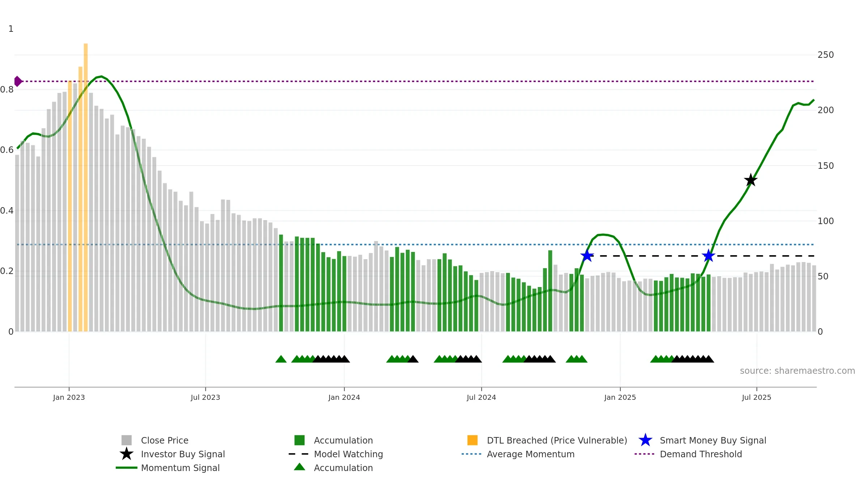Toggle the Smart Money Buy Signal label
Viewport: 868px width, 488px height.
pos(713,440)
